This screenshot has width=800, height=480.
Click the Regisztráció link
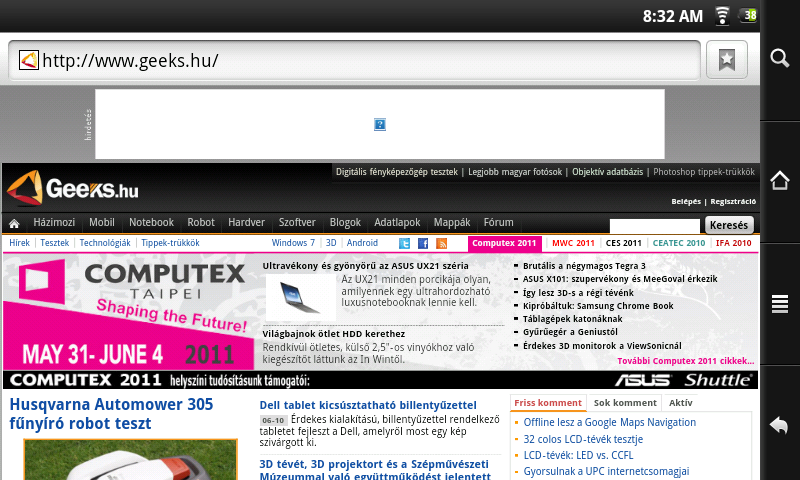(733, 202)
